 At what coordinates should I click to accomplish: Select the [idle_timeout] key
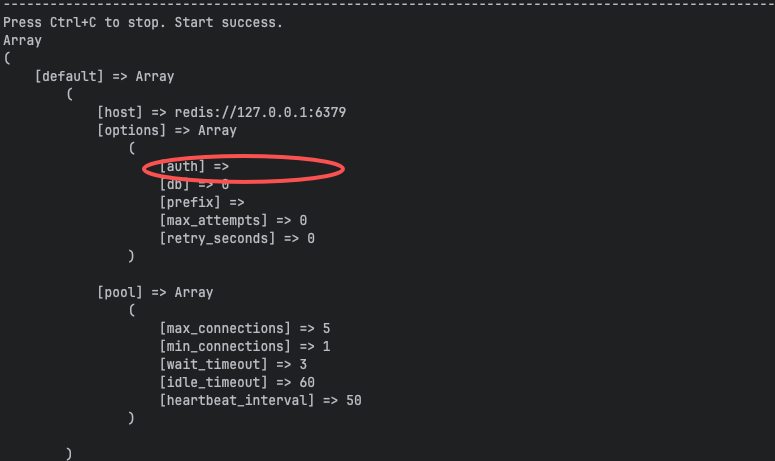[214, 382]
